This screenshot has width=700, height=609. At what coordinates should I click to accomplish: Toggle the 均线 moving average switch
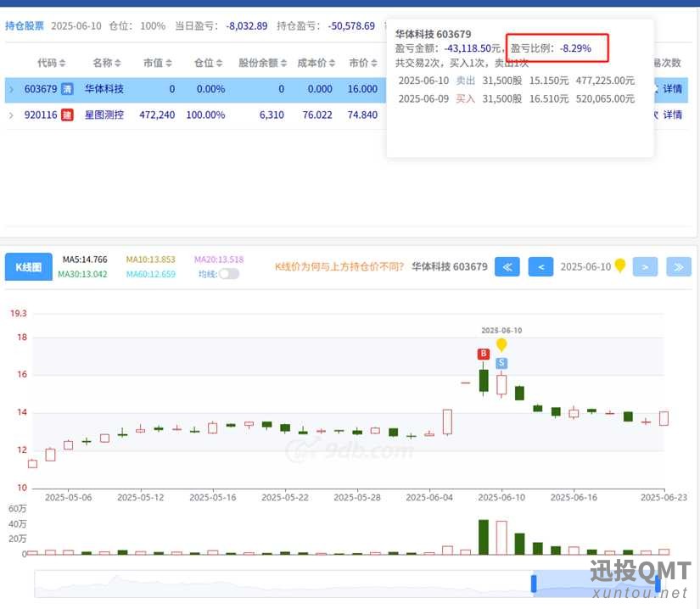[229, 274]
